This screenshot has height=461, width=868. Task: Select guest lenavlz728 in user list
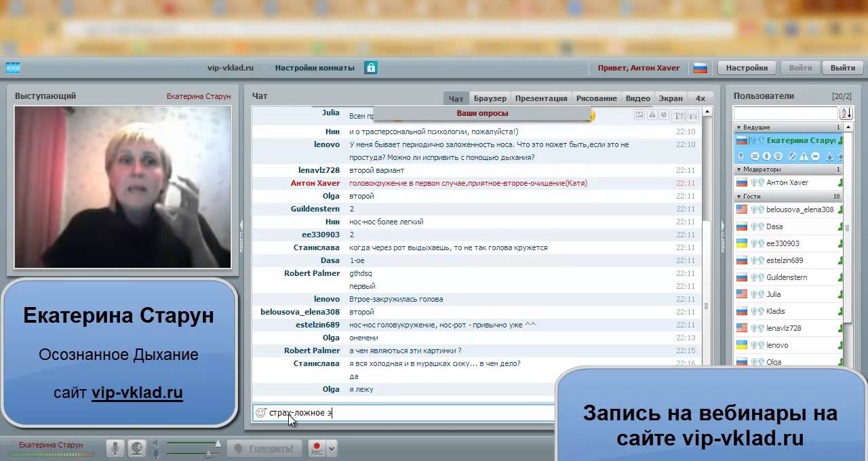click(x=789, y=328)
